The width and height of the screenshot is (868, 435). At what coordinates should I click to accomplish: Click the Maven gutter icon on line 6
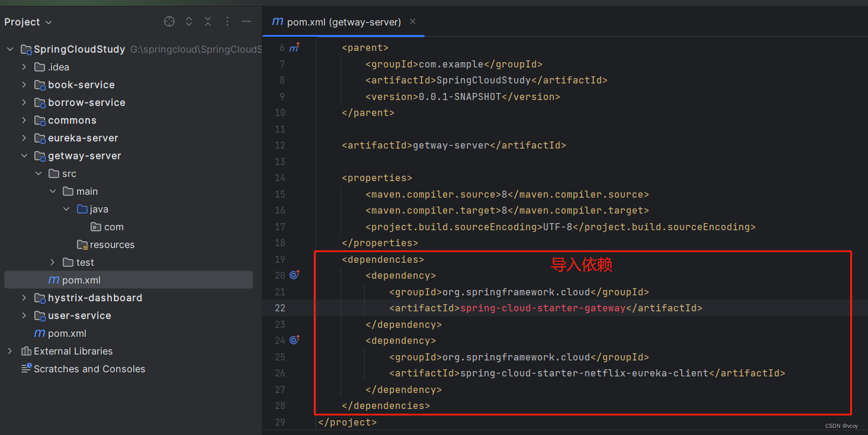pos(294,47)
